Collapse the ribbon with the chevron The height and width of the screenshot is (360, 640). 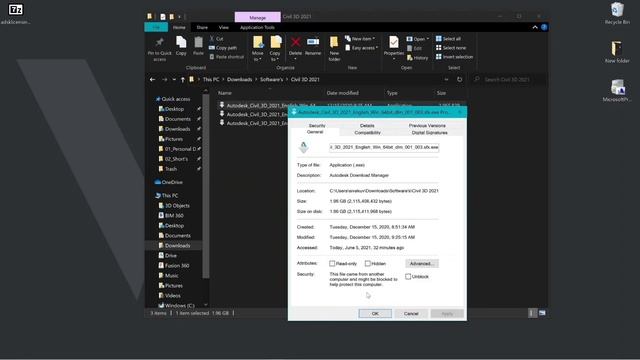click(x=535, y=27)
